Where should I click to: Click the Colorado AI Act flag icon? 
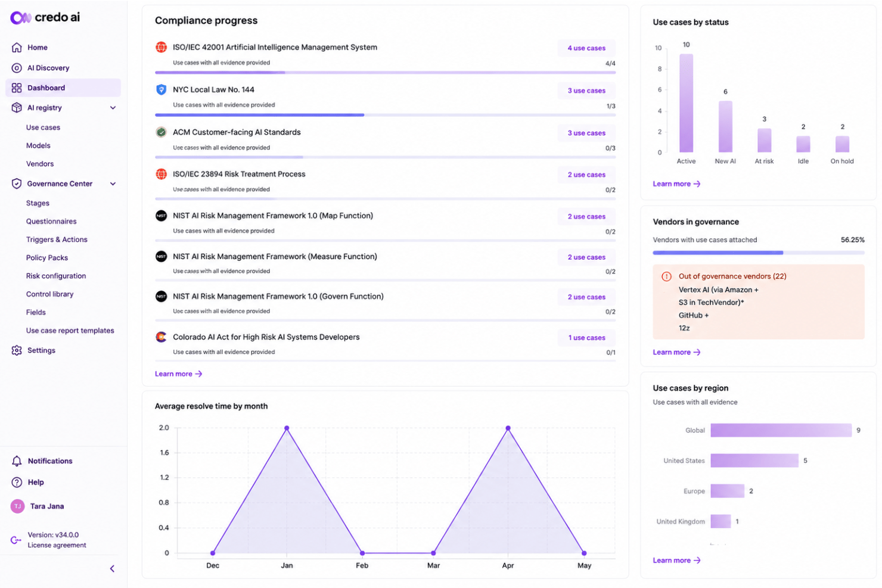pos(161,337)
